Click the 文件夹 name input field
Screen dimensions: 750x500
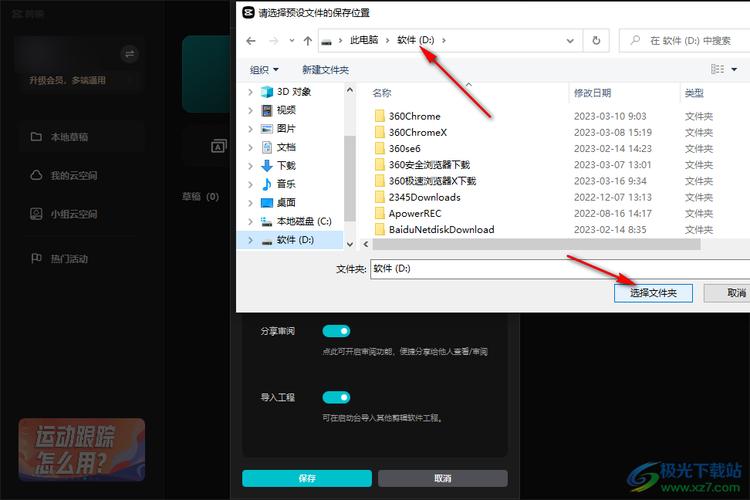click(x=560, y=269)
